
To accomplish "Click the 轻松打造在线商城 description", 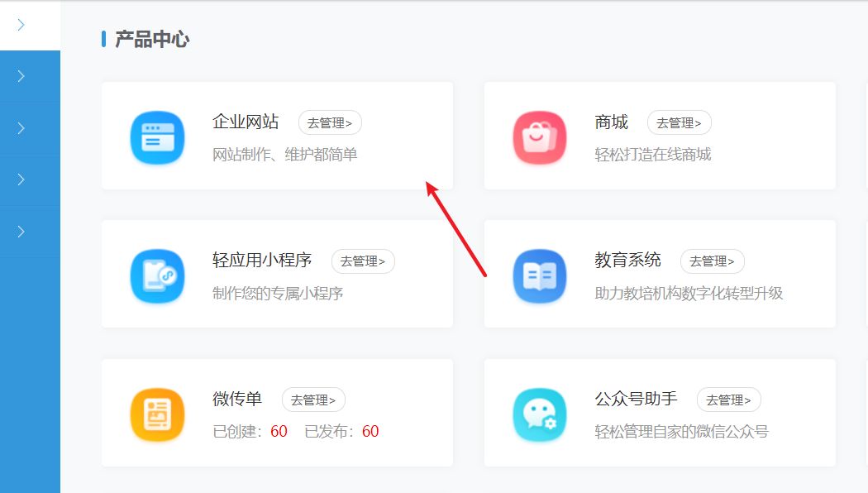I will coord(653,154).
